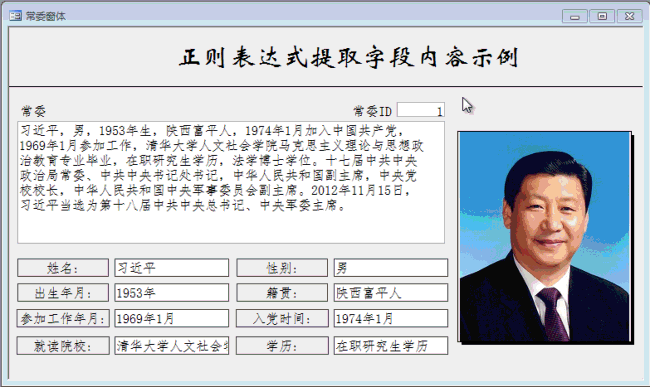Click the 姓名 button

(63, 268)
